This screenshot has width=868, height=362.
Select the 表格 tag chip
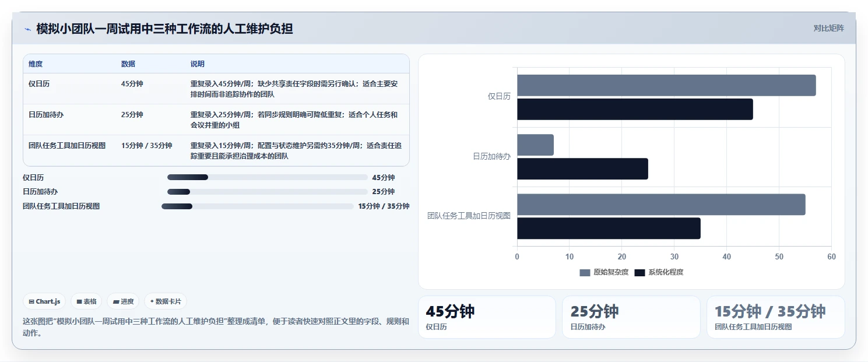[86, 301]
